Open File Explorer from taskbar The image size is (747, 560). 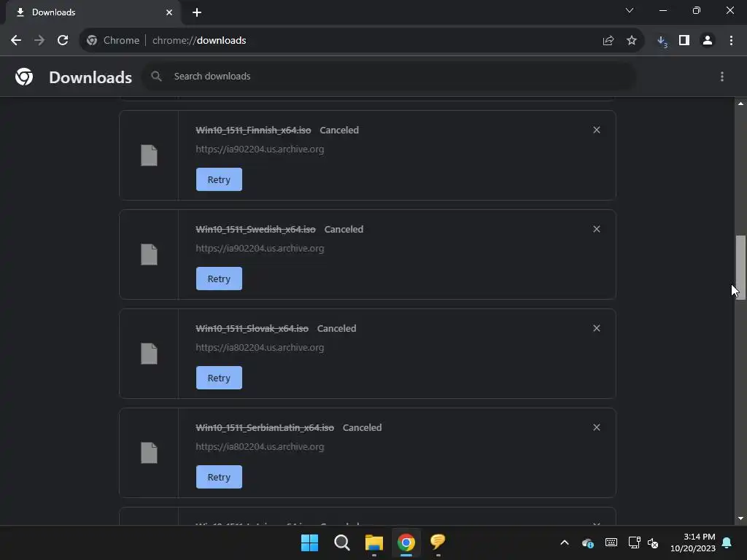point(374,542)
